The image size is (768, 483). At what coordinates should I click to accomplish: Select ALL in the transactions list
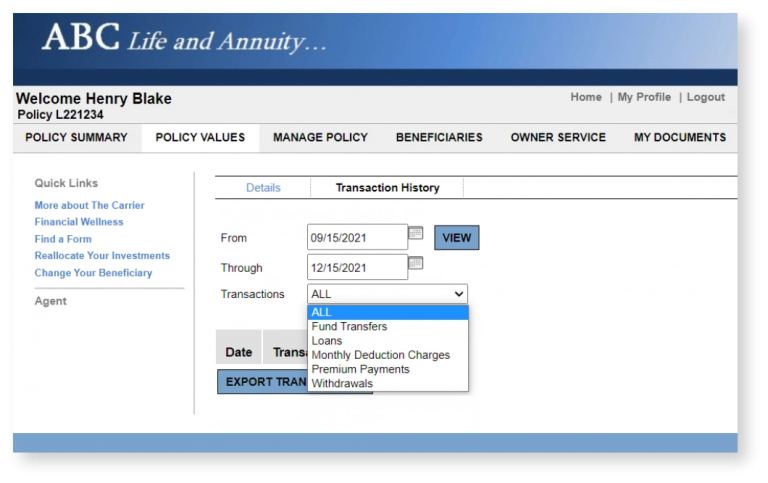click(387, 312)
